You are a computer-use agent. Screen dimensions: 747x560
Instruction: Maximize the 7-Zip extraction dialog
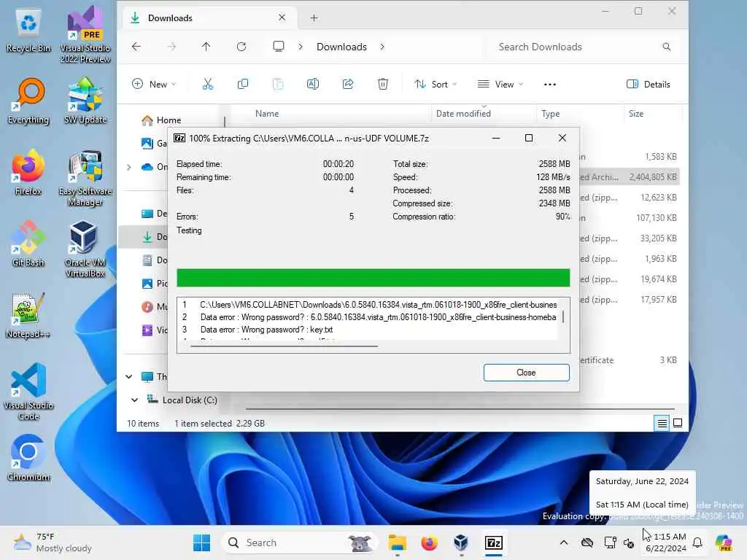point(529,138)
